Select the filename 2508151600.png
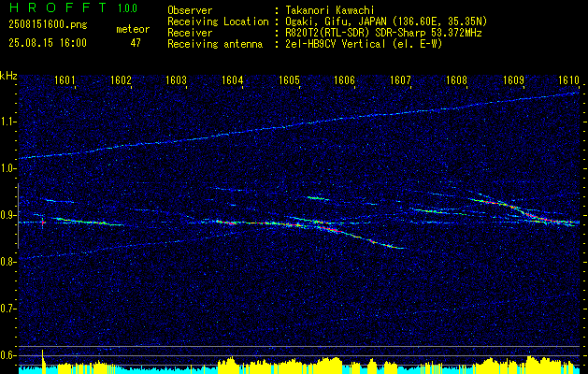This screenshot has width=588, height=374. point(48,25)
